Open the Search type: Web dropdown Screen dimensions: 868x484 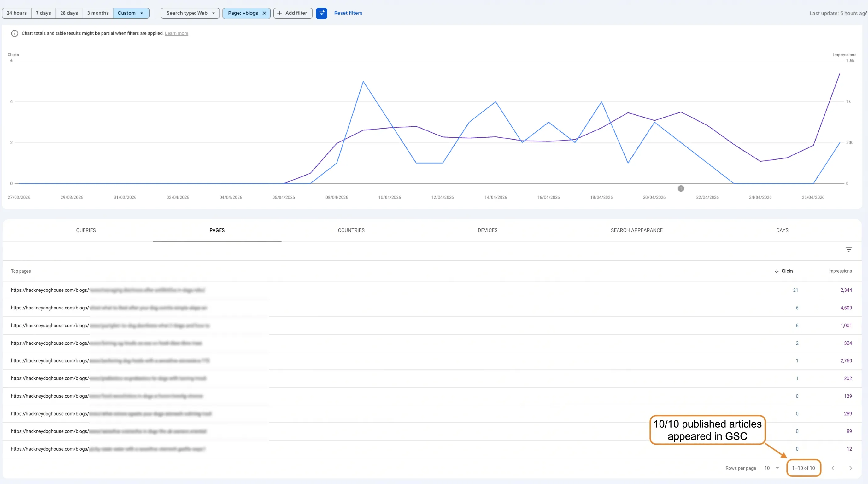coord(190,13)
